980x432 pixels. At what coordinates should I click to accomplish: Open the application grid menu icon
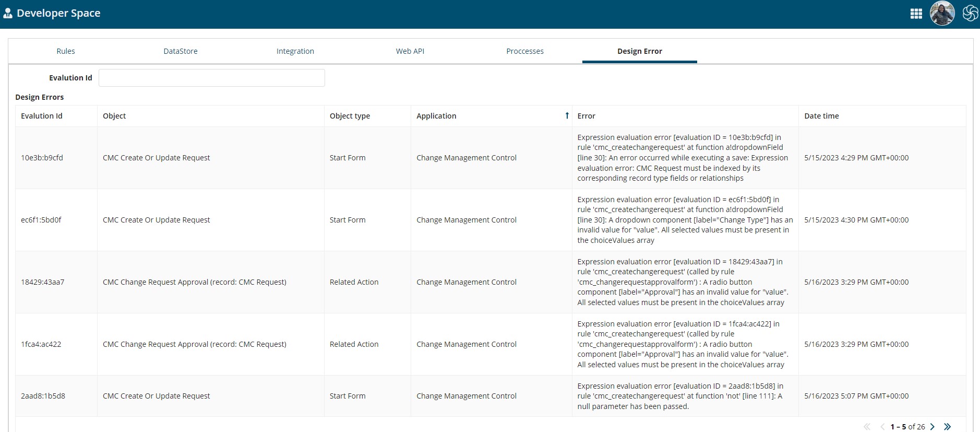pos(916,14)
